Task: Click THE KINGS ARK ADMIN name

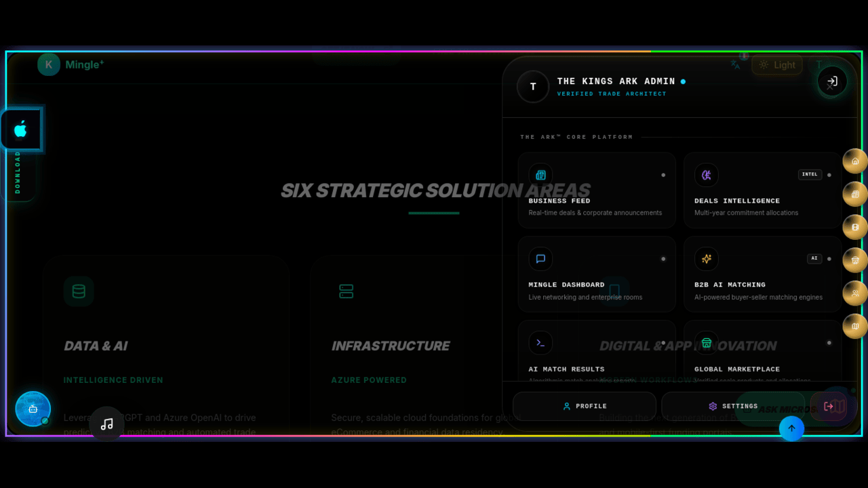Action: tap(616, 81)
